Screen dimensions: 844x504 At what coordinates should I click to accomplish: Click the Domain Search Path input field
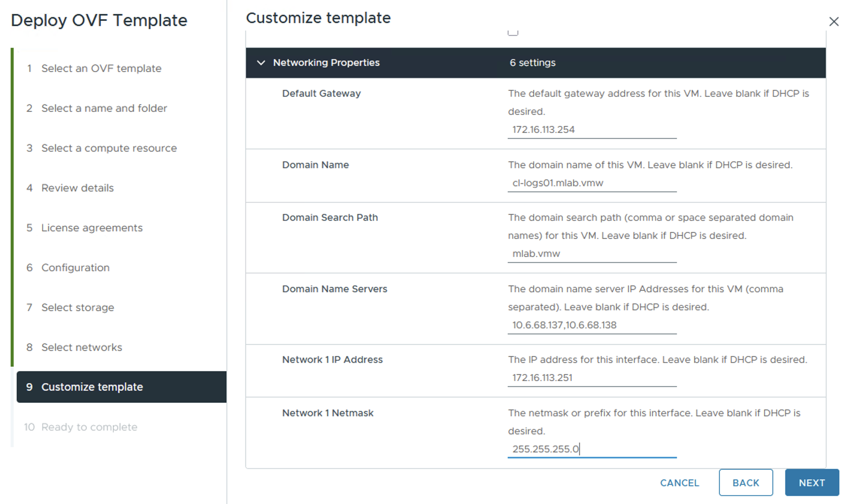click(x=592, y=254)
